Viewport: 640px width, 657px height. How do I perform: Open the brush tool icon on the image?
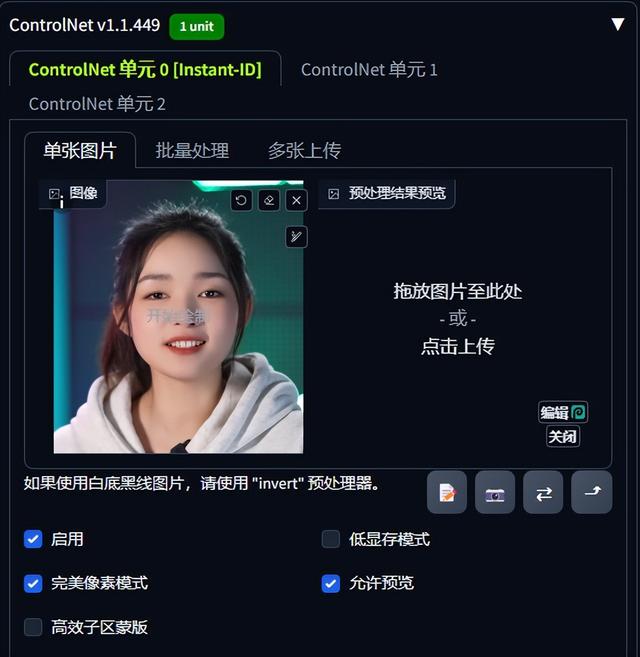pyautogui.click(x=296, y=237)
